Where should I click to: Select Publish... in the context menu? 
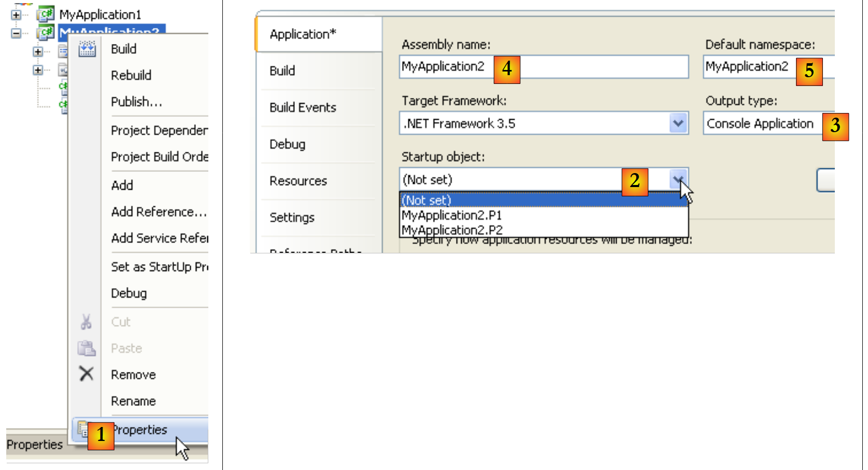click(x=136, y=102)
